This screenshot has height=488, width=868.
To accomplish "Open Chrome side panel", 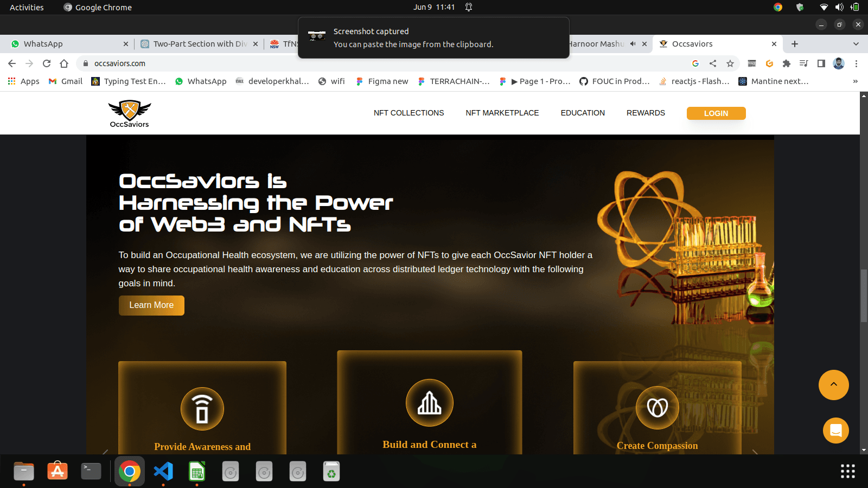I will tap(821, 63).
